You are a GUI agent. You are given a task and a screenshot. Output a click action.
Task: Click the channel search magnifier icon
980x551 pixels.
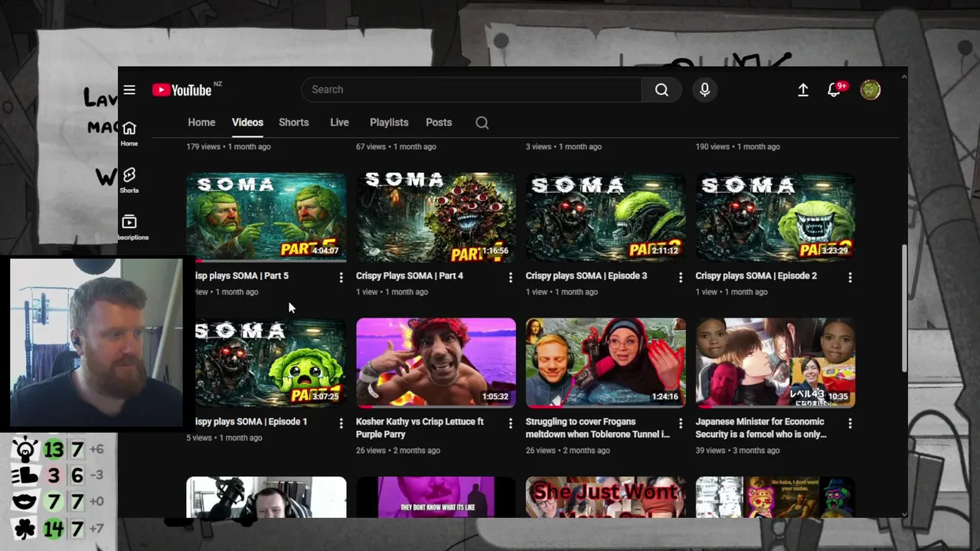tap(482, 122)
